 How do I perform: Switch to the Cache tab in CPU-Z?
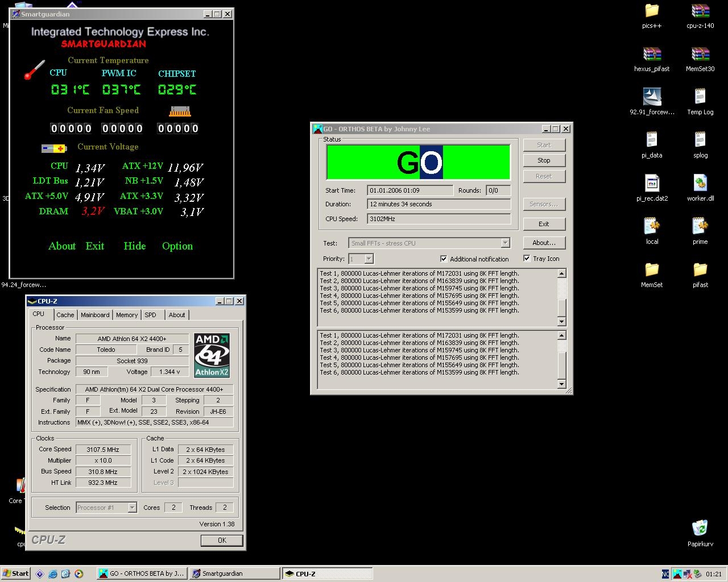[x=65, y=315]
